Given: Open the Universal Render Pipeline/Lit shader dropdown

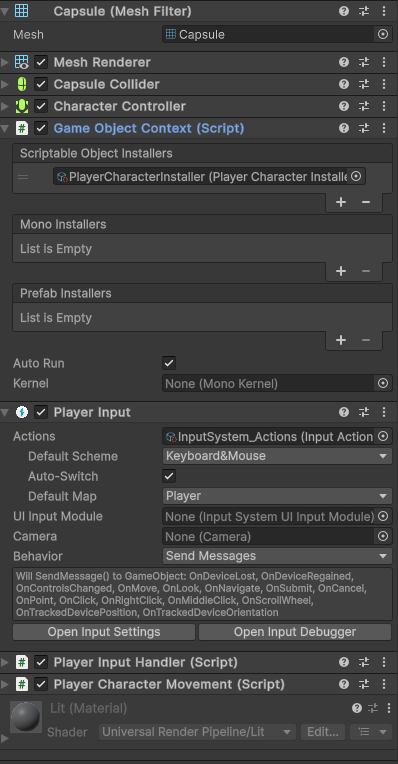Looking at the screenshot, I should [x=197, y=732].
